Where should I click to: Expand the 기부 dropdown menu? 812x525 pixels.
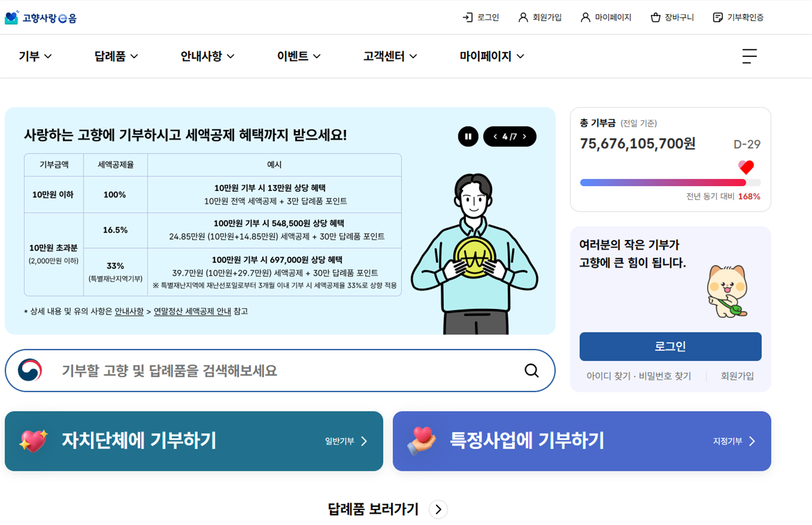coord(36,56)
